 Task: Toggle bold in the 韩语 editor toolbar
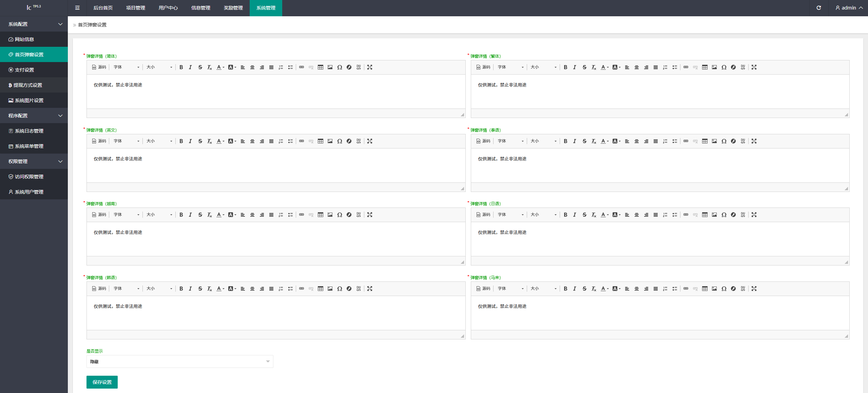coord(181,289)
